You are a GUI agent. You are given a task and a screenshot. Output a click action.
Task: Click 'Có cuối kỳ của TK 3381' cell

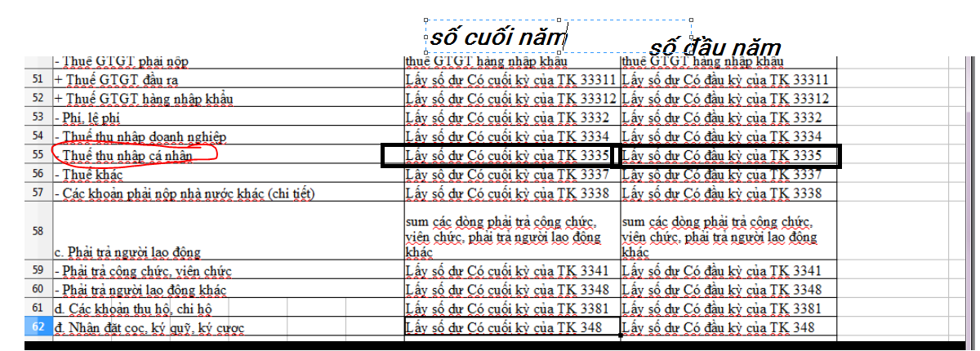click(x=512, y=308)
